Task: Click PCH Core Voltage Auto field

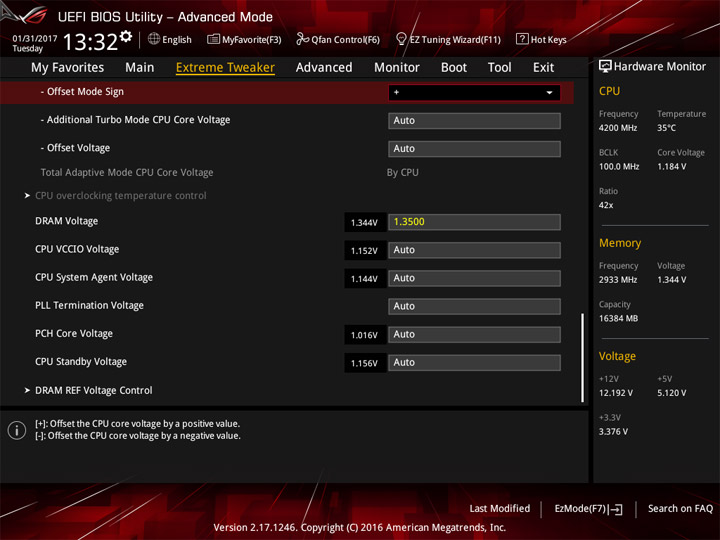Action: pyautogui.click(x=474, y=335)
